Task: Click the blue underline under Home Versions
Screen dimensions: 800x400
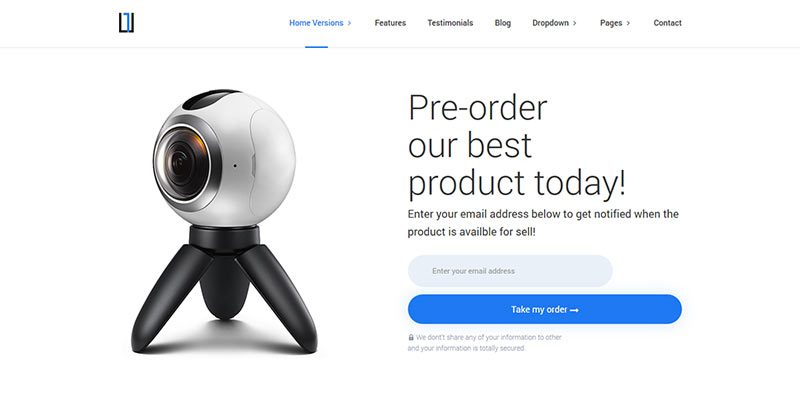Action: tap(316, 47)
